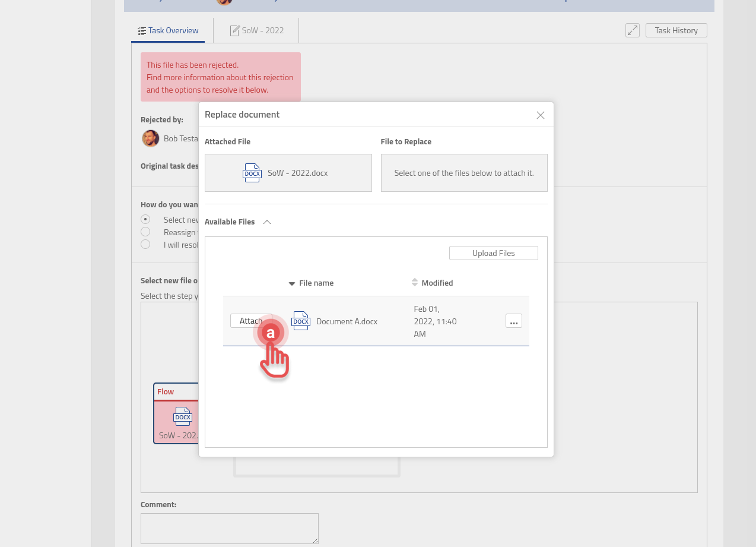
Task: Click the DOCX icon of Document A.docx
Action: coord(301,321)
